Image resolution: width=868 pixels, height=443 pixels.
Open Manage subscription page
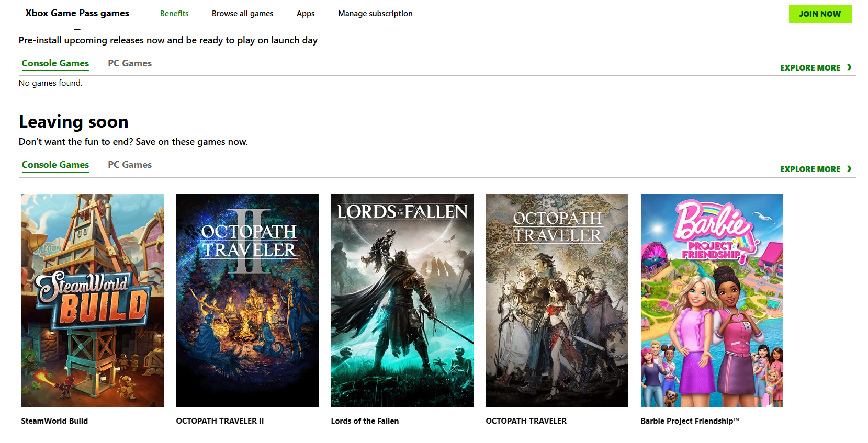(375, 14)
